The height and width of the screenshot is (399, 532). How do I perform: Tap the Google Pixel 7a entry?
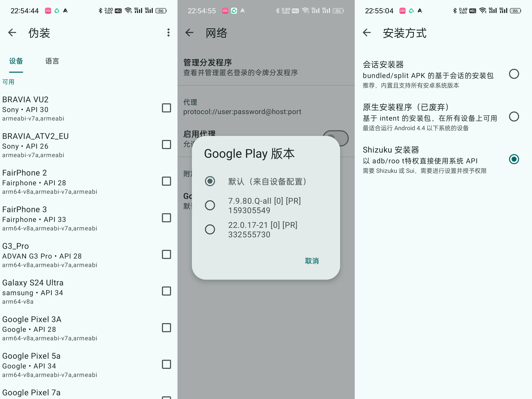coord(31,393)
